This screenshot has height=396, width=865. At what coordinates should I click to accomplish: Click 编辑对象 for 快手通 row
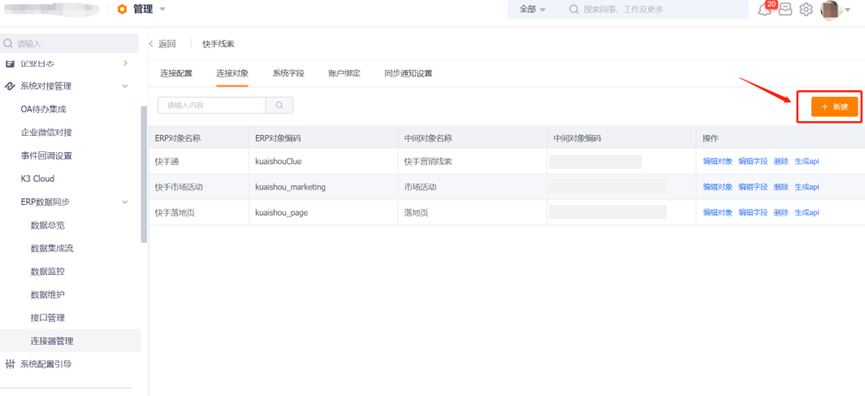pos(718,162)
